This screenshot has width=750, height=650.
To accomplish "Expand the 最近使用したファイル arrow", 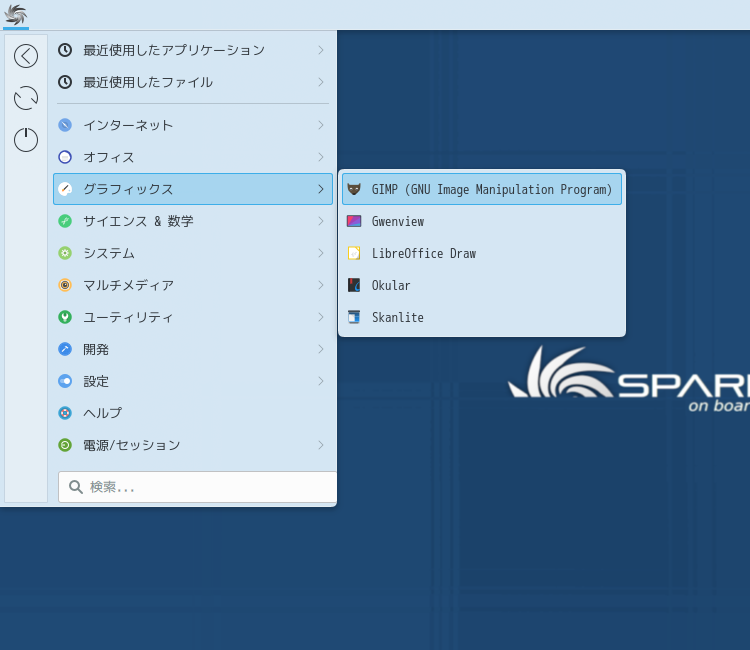I will (x=320, y=82).
